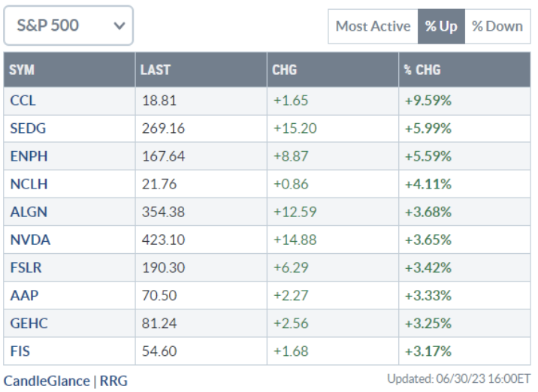Select the FSLR symbol
Screen dimensions: 538x392
click(26, 267)
